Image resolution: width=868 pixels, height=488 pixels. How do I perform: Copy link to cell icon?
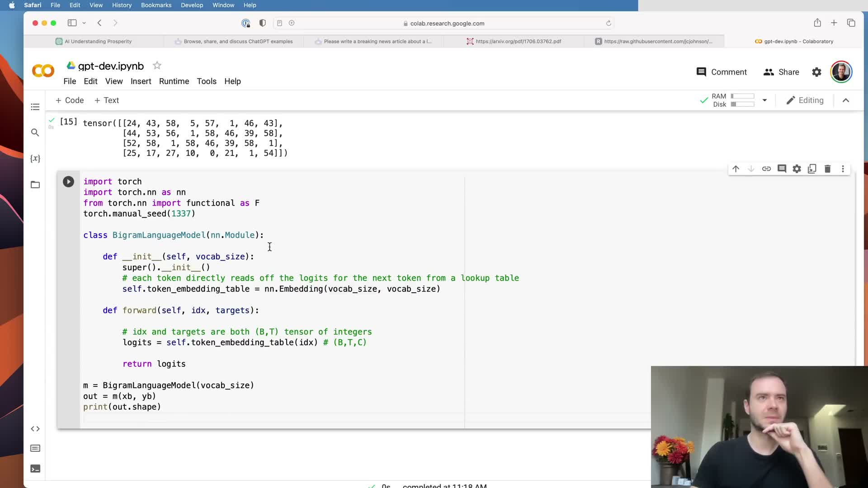click(766, 169)
